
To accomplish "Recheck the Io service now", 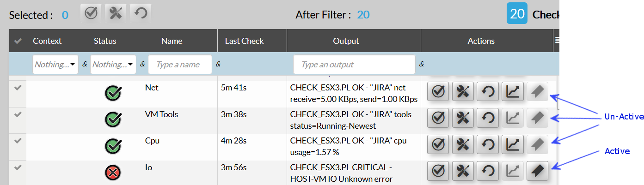I will pos(487,171).
